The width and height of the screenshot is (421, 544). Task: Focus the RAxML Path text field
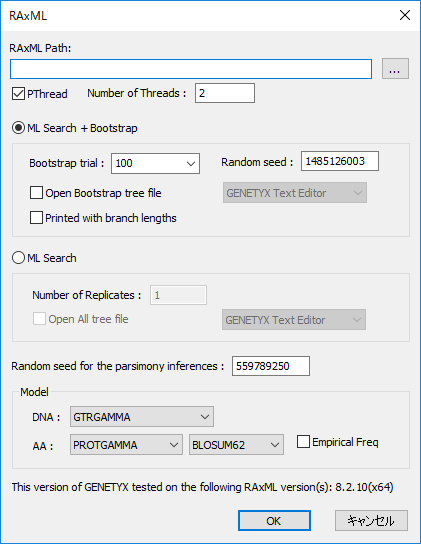[x=191, y=69]
